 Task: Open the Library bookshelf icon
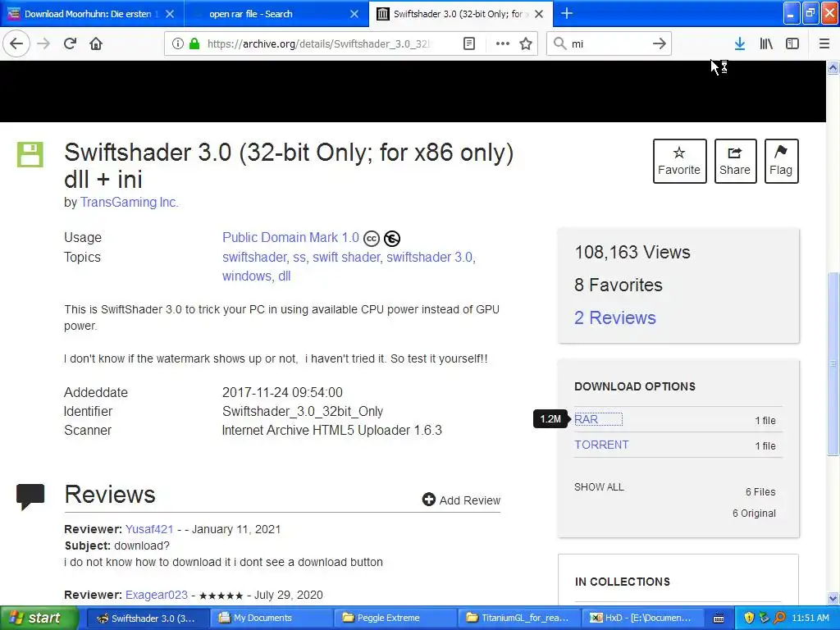(766, 43)
